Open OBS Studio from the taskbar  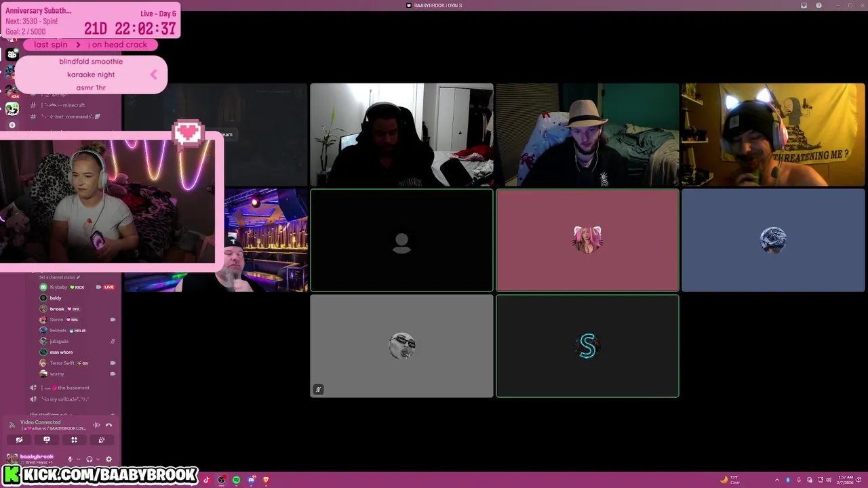[221, 480]
